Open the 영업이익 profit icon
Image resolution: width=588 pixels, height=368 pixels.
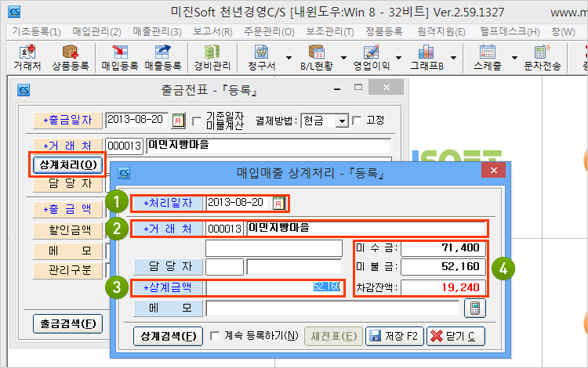click(x=372, y=58)
